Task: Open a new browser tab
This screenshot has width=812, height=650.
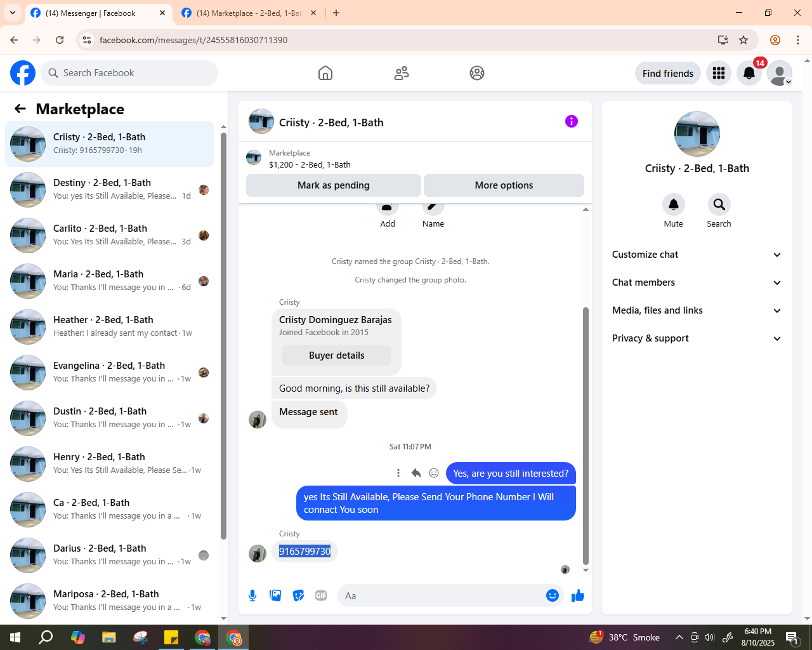Action: (336, 13)
